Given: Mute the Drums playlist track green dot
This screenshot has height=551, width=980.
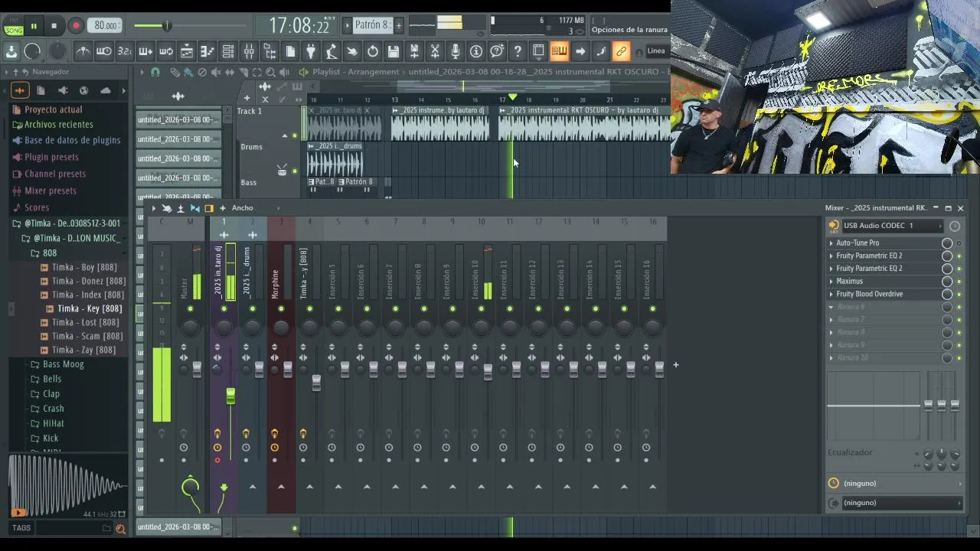Looking at the screenshot, I should 295,171.
